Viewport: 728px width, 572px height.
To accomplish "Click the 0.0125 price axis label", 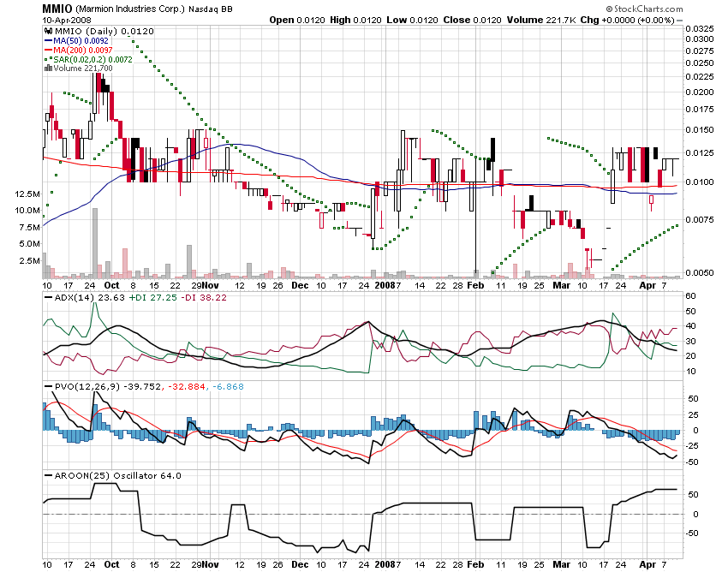I will pos(700,153).
